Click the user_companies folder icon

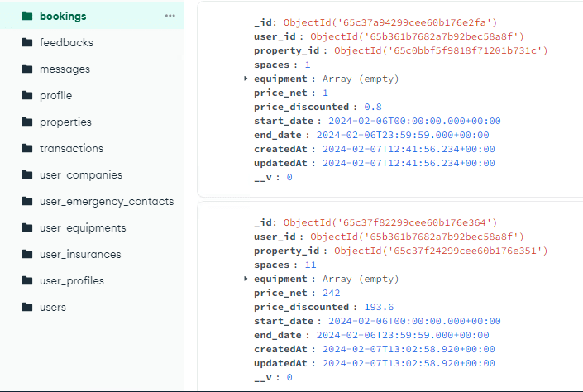(27, 174)
